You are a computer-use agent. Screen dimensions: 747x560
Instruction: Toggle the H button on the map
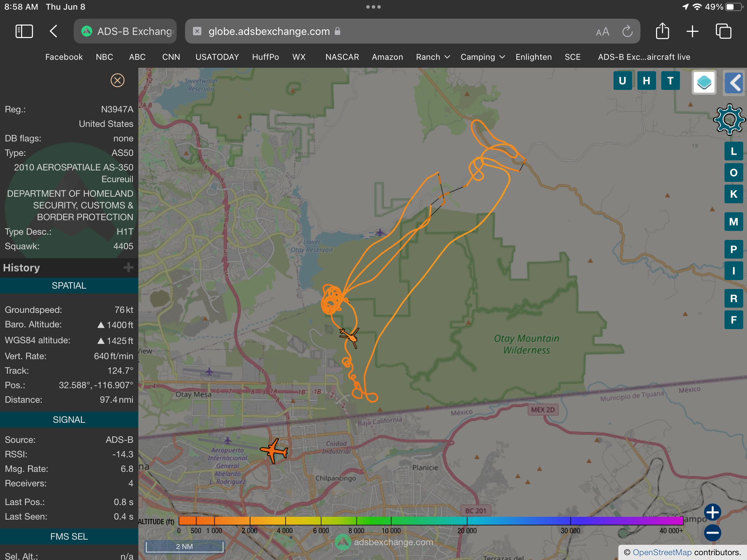click(646, 81)
